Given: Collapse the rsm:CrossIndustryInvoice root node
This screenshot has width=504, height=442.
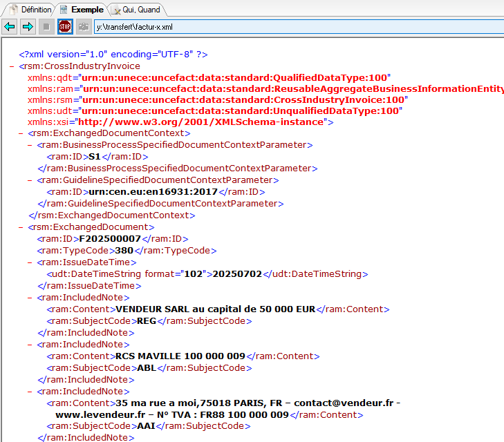Looking at the screenshot, I should coord(12,66).
